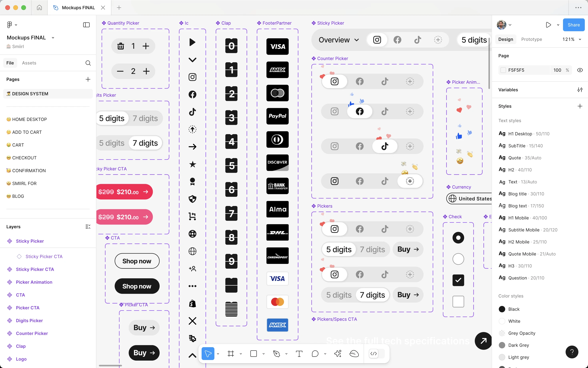Select the Pen tool
Screen dimensions: 588x368
pos(276,353)
